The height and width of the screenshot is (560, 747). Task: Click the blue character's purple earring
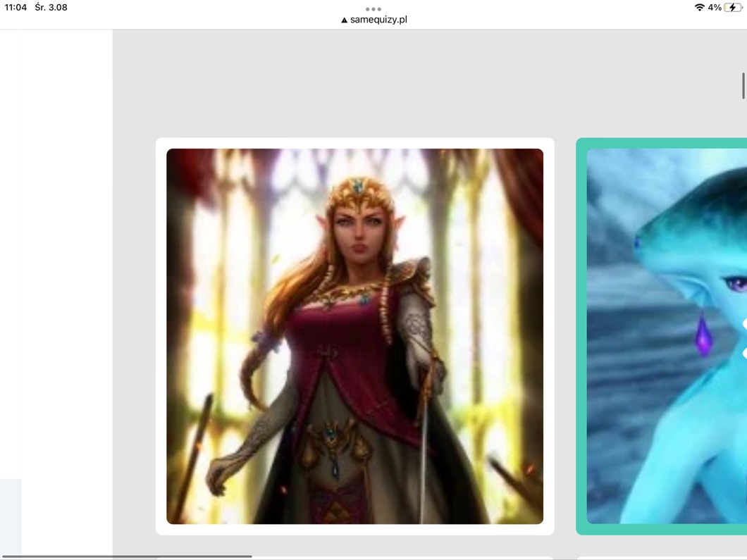pos(703,335)
